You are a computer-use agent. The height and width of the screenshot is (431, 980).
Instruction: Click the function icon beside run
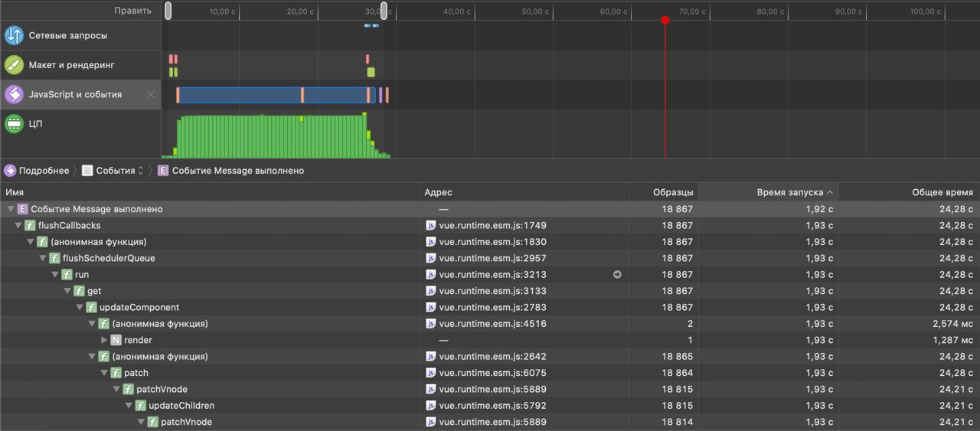[67, 275]
